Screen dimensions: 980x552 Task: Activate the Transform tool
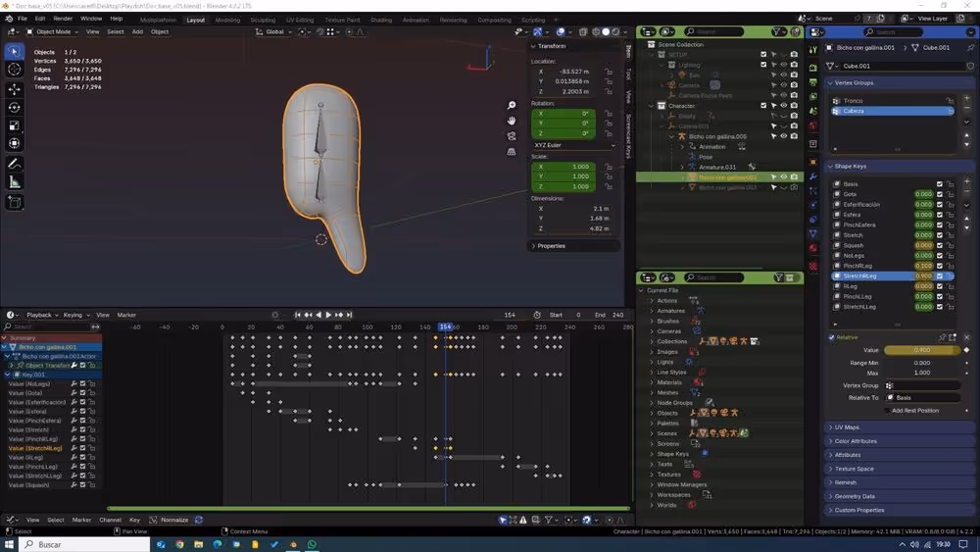tap(15, 144)
